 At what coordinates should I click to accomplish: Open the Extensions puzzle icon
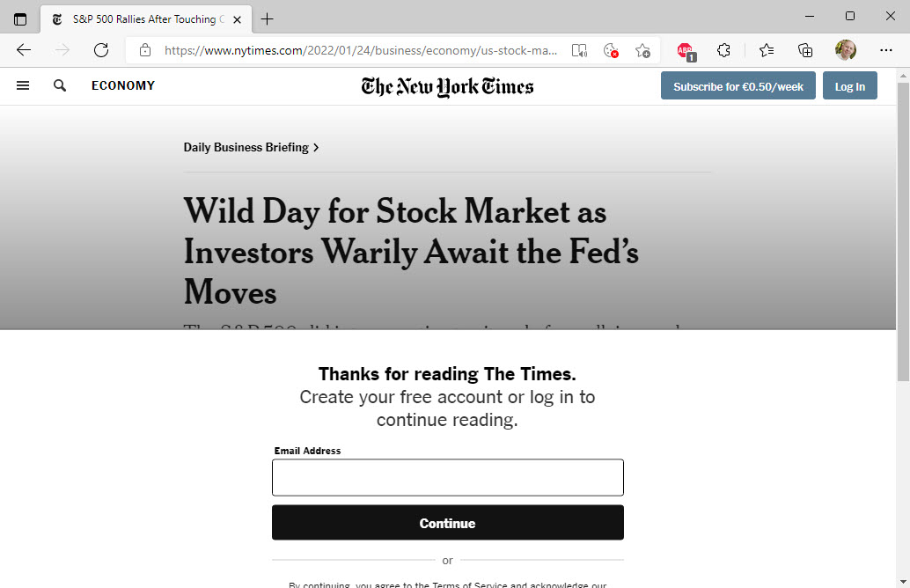[x=723, y=50]
